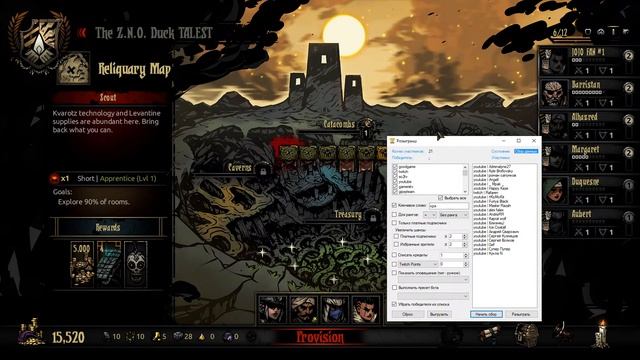
Task: Click the locked Treasury padlock icon
Action: [x=373, y=217]
